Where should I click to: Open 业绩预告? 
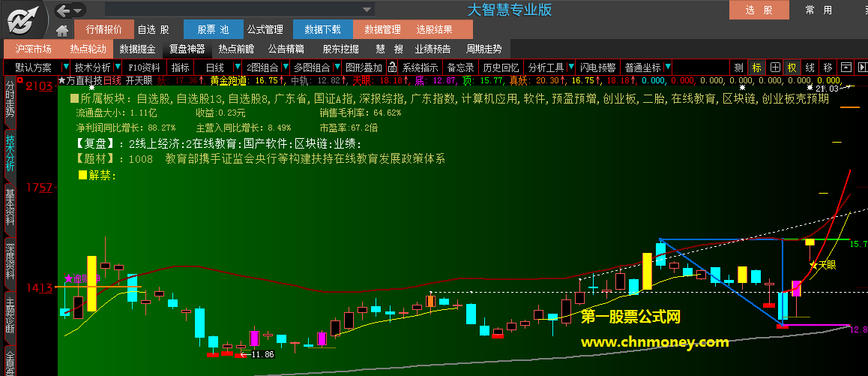433,49
